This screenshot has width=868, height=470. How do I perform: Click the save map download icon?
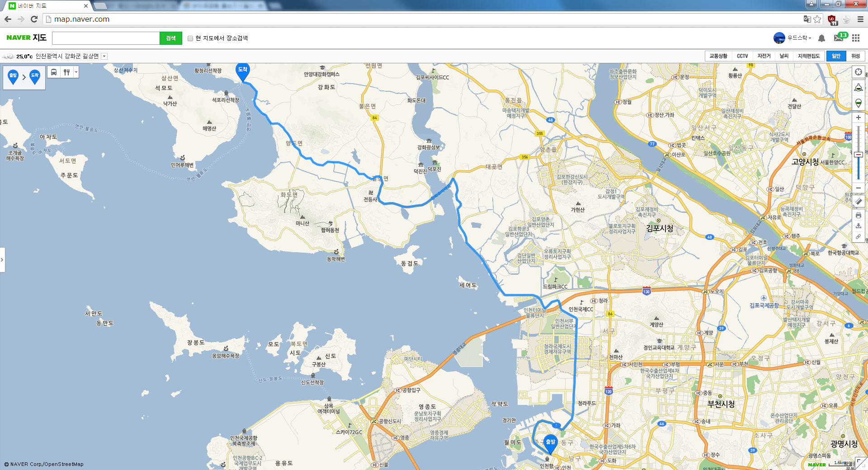[x=858, y=226]
